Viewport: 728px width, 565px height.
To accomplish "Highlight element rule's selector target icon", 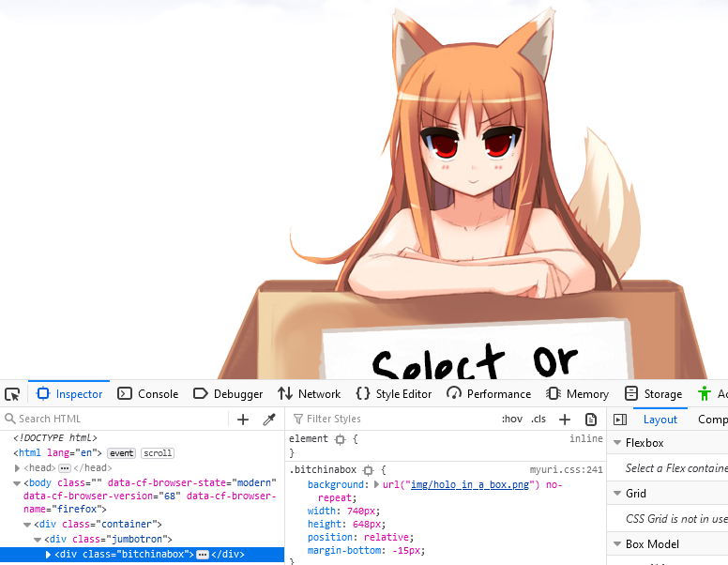I will click(x=341, y=439).
